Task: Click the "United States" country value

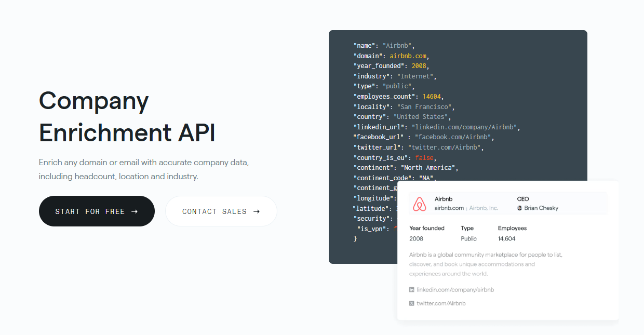Action: (x=421, y=117)
